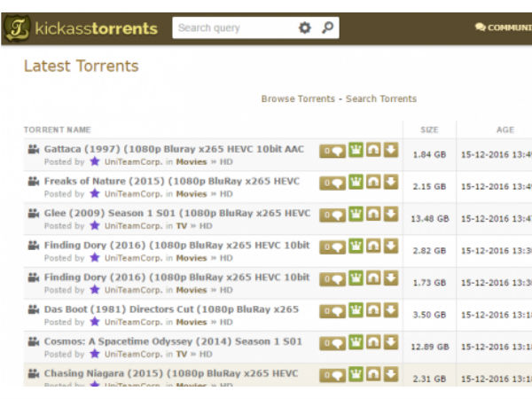The image size is (532, 399).
Task: Sort torrents by Age column header
Action: point(505,129)
